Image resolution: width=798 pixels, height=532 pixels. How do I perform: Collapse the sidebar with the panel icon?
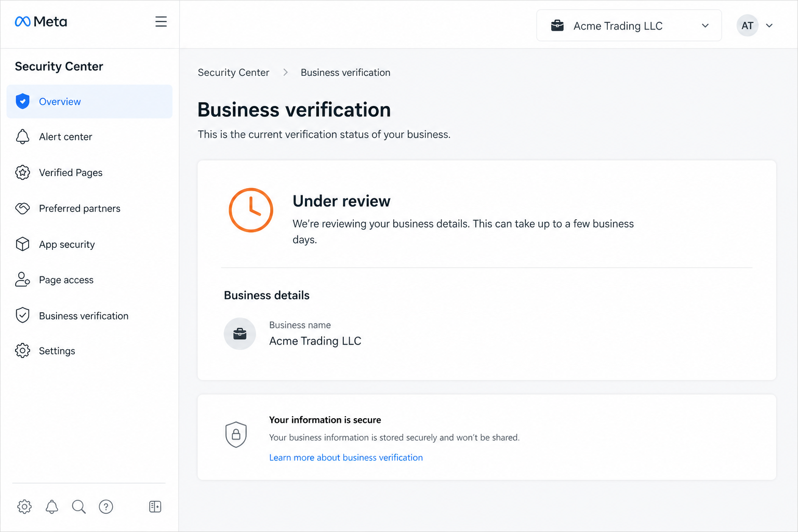(155, 507)
